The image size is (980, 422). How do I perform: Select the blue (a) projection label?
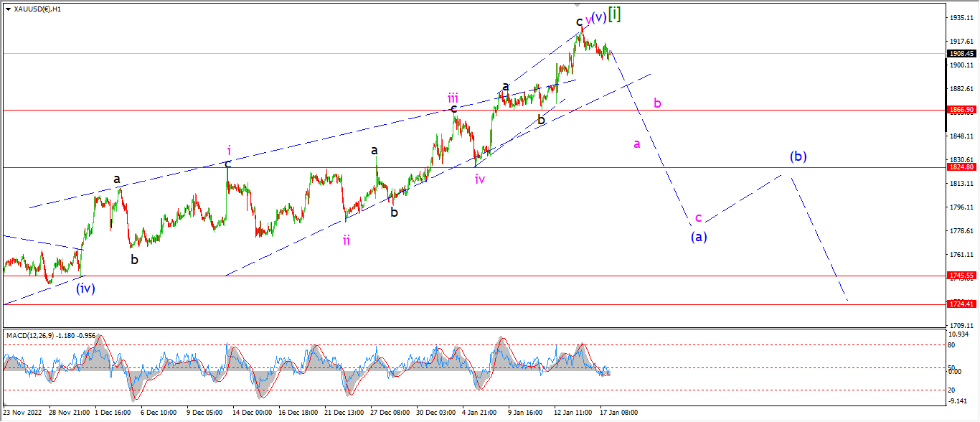pyautogui.click(x=699, y=237)
